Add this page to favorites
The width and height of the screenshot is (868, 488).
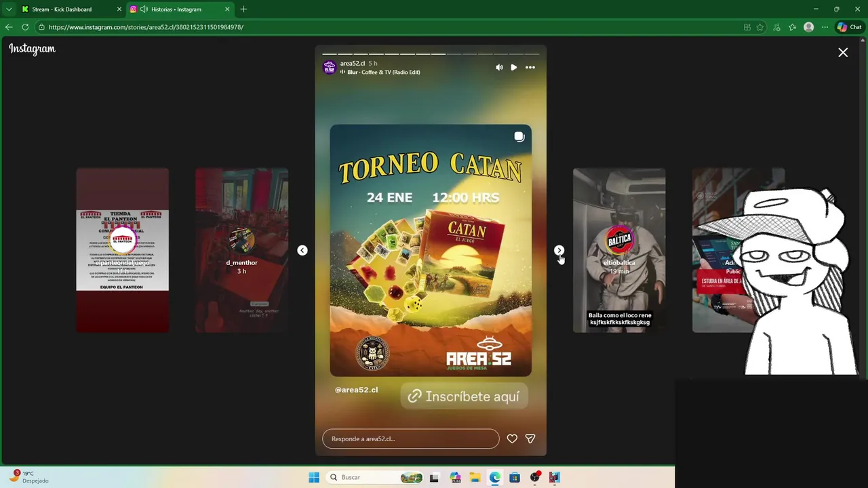(760, 27)
